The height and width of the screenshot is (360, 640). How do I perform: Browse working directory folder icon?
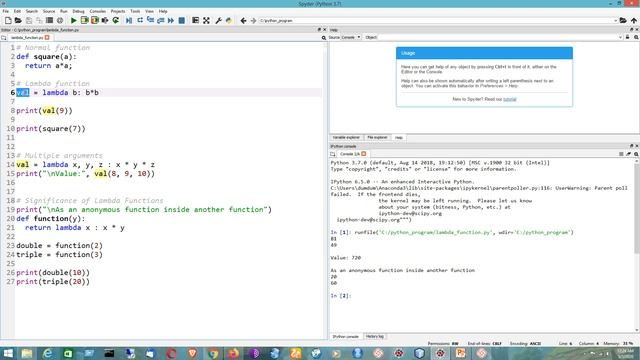click(623, 20)
